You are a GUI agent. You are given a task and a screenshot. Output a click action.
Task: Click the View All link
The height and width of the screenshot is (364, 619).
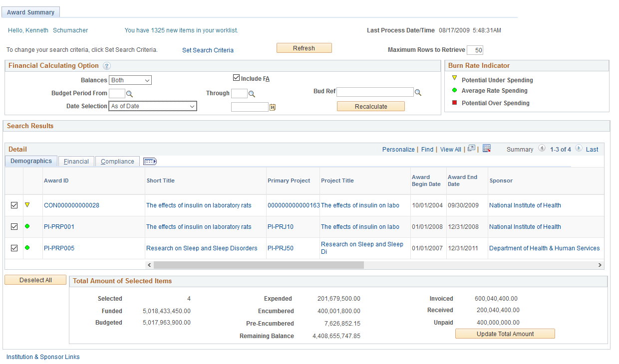click(451, 150)
